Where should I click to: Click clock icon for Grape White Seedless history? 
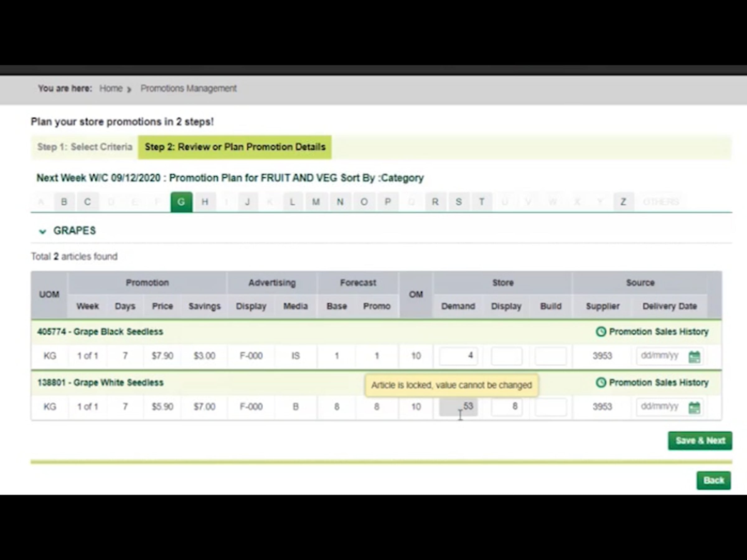click(601, 382)
